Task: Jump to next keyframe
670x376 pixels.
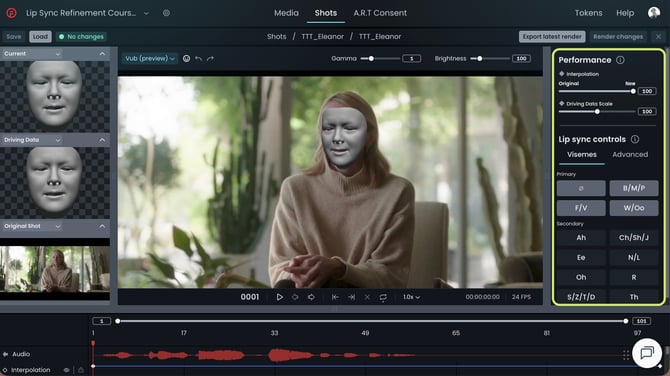Action: pos(311,297)
